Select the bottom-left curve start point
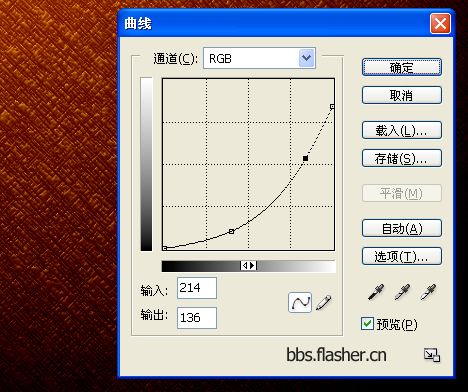This screenshot has height=392, width=468. tap(164, 248)
